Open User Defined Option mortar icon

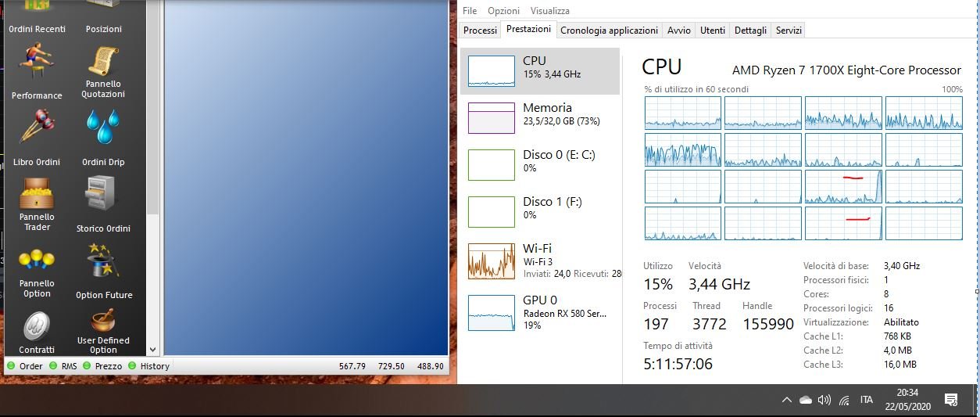(103, 321)
